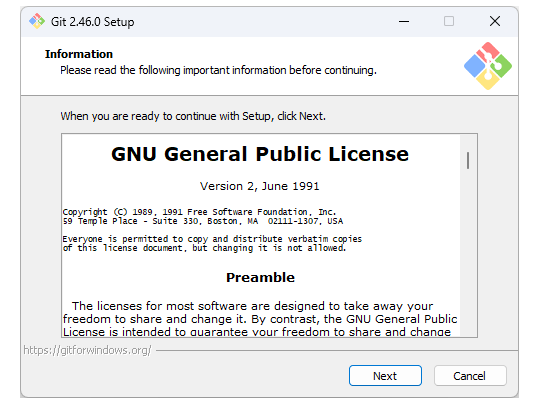Click the Copyright Free Software Foundation line

pos(199,212)
